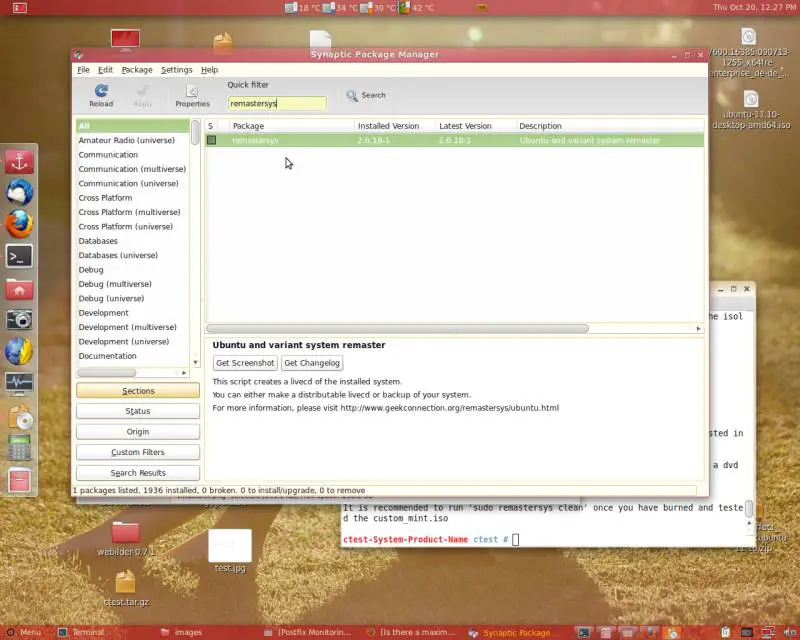Click the Get Screenshot button
Viewport: 800px width, 640px height.
pyautogui.click(x=245, y=363)
